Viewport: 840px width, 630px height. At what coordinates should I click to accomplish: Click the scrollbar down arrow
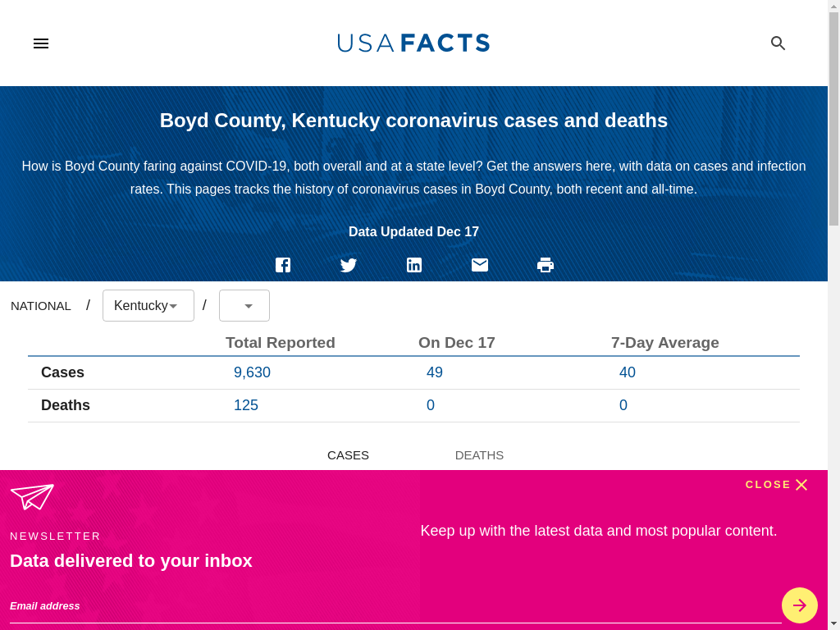coord(833,623)
